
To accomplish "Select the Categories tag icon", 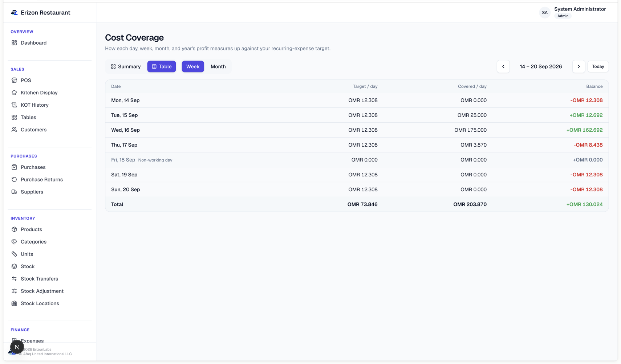I will coord(14,242).
